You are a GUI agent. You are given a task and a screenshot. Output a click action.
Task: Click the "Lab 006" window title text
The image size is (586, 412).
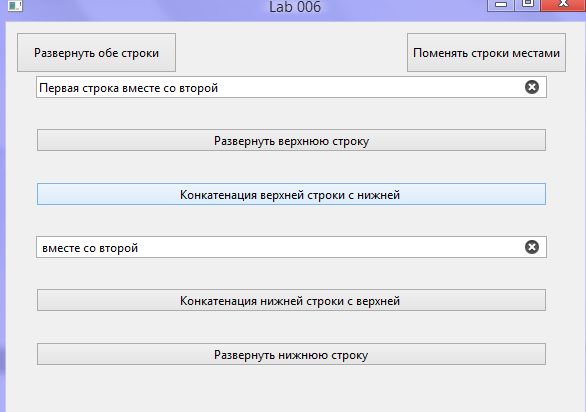pyautogui.click(x=295, y=7)
